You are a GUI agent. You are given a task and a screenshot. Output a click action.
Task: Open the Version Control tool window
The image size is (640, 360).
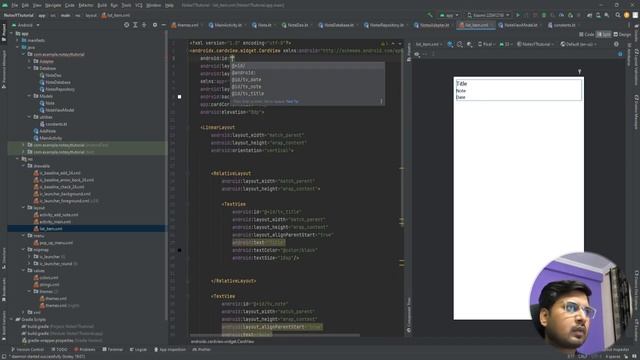[x=27, y=349]
